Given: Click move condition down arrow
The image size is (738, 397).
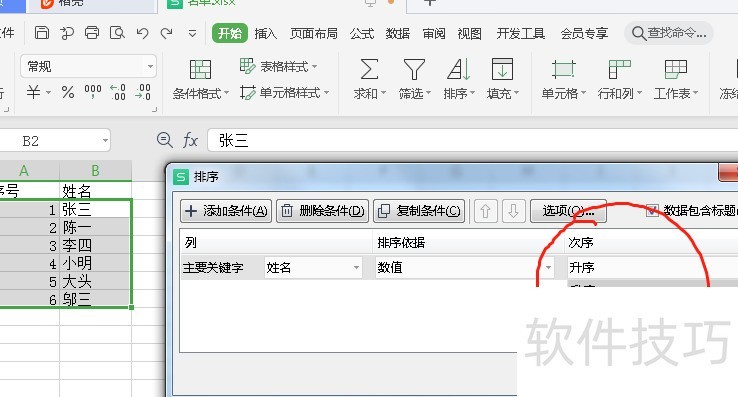Looking at the screenshot, I should point(513,211).
